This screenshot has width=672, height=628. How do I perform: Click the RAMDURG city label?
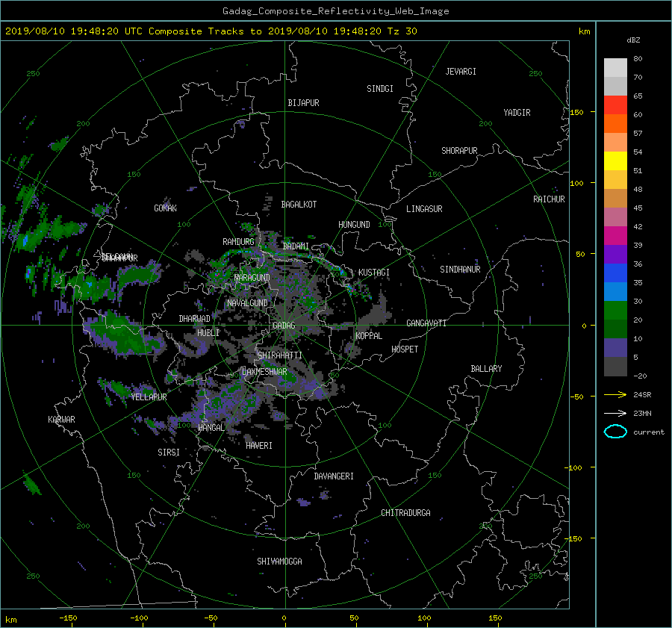(x=238, y=242)
